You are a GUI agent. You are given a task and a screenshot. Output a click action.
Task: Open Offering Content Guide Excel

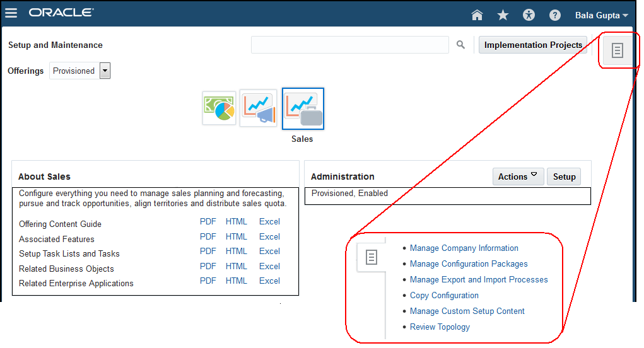269,222
